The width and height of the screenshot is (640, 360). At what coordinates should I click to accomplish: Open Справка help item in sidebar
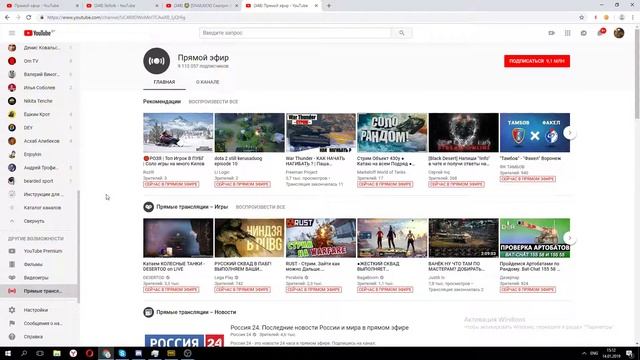click(x=39, y=337)
